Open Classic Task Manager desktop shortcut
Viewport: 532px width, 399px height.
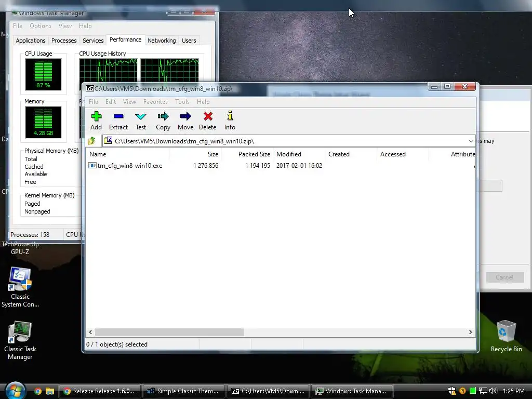pos(20,340)
